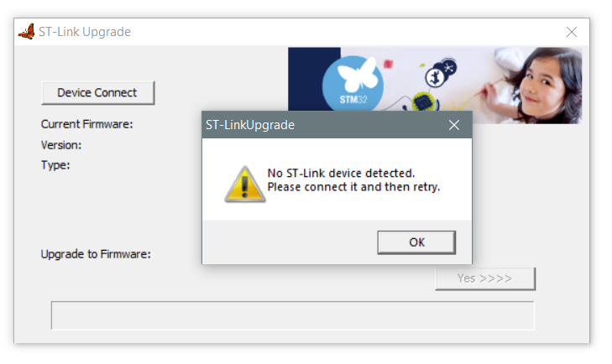Viewport: 612px width, 364px height.
Task: Click the Upgrade to Firmware label
Action: (x=96, y=254)
